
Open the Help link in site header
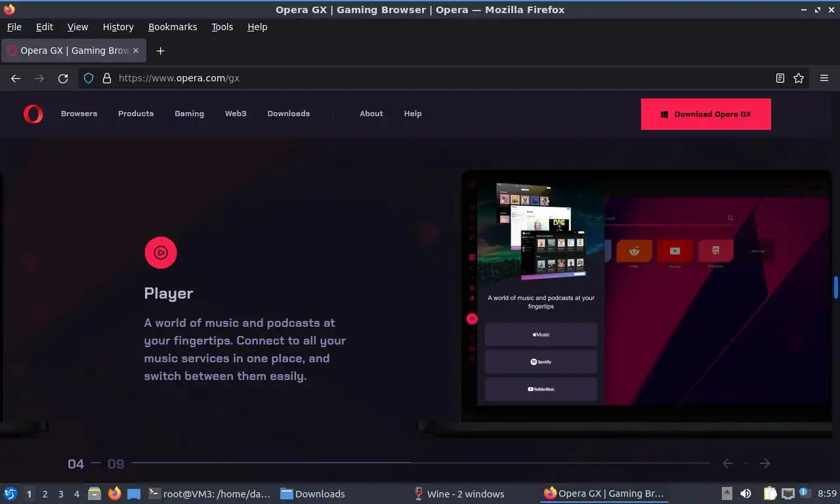pyautogui.click(x=413, y=114)
